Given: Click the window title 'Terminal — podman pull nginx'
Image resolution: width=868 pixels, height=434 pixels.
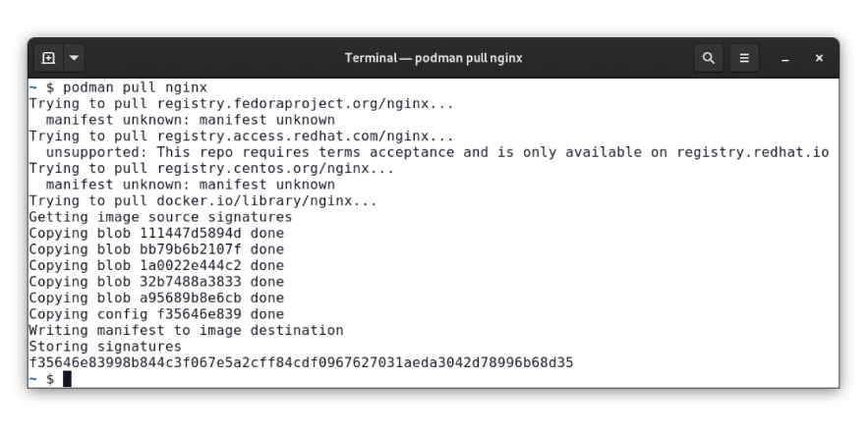Looking at the screenshot, I should [434, 58].
